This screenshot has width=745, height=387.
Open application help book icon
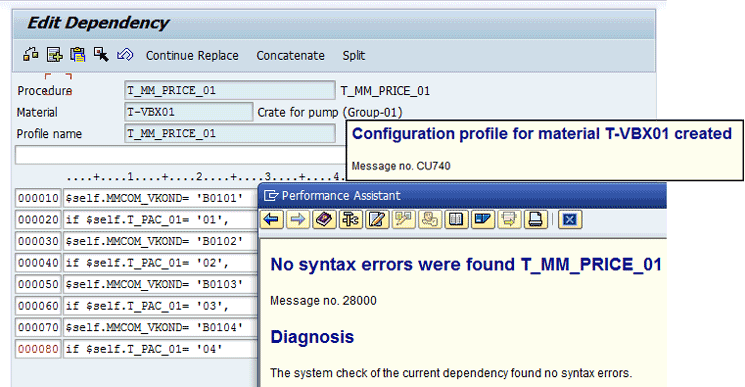[x=324, y=219]
